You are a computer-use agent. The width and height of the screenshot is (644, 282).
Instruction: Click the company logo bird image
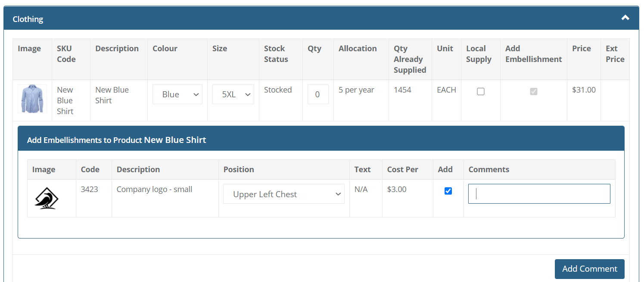[x=47, y=198]
